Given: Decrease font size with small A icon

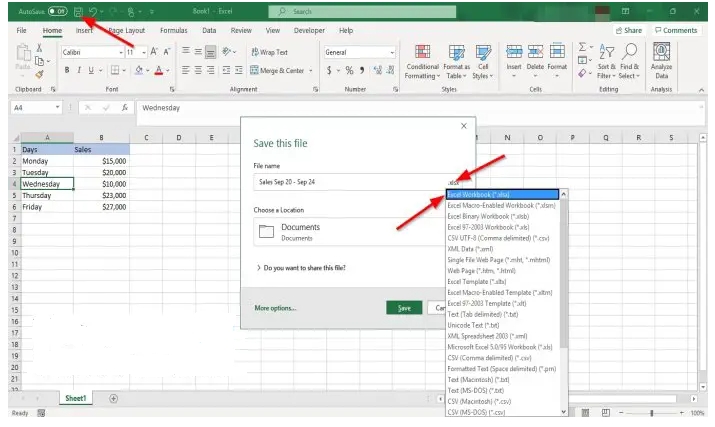Looking at the screenshot, I should click(167, 52).
